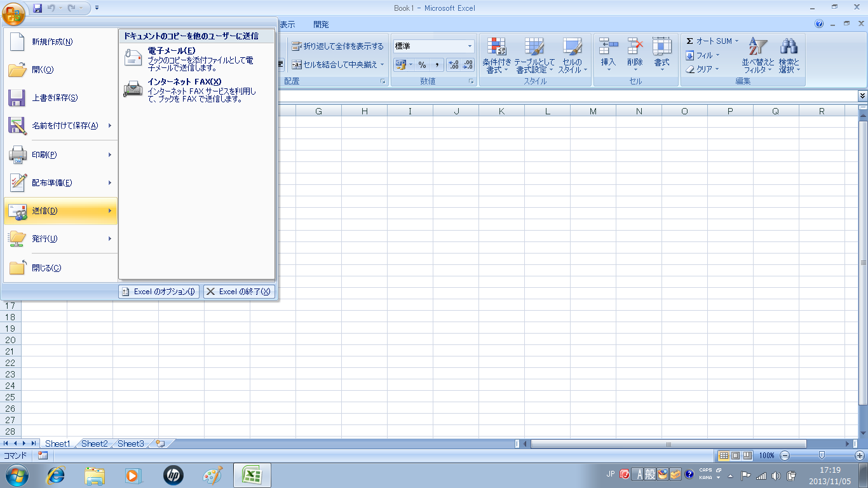This screenshot has width=868, height=488.
Task: Click the Excel の終了 button
Action: coord(239,292)
